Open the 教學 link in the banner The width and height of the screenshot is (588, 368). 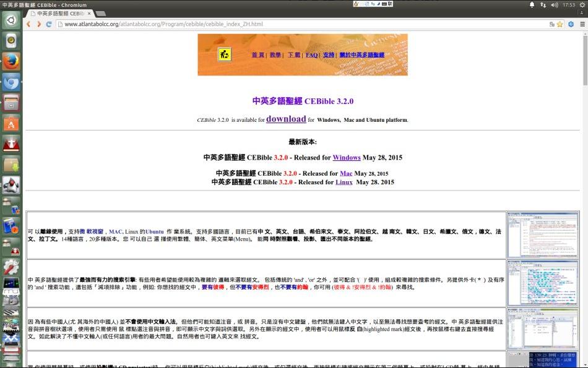pos(275,54)
